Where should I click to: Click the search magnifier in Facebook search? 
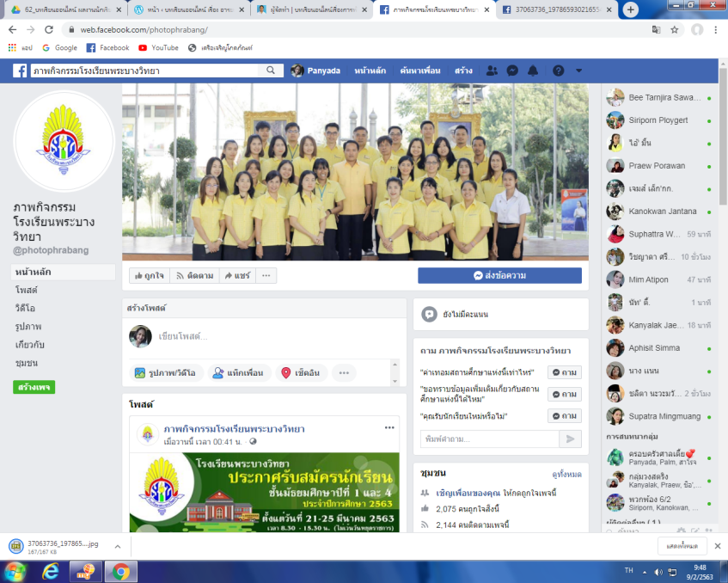[x=270, y=71]
